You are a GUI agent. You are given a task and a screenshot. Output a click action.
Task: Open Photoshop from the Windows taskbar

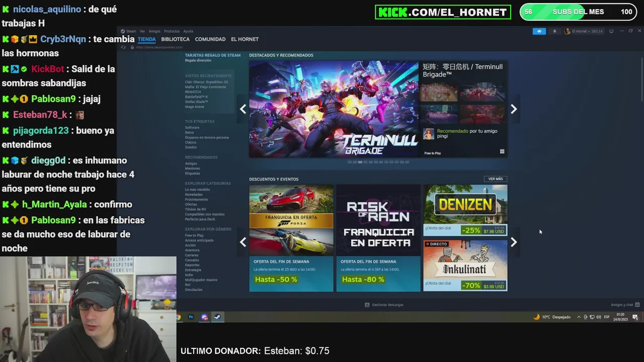pyautogui.click(x=191, y=317)
